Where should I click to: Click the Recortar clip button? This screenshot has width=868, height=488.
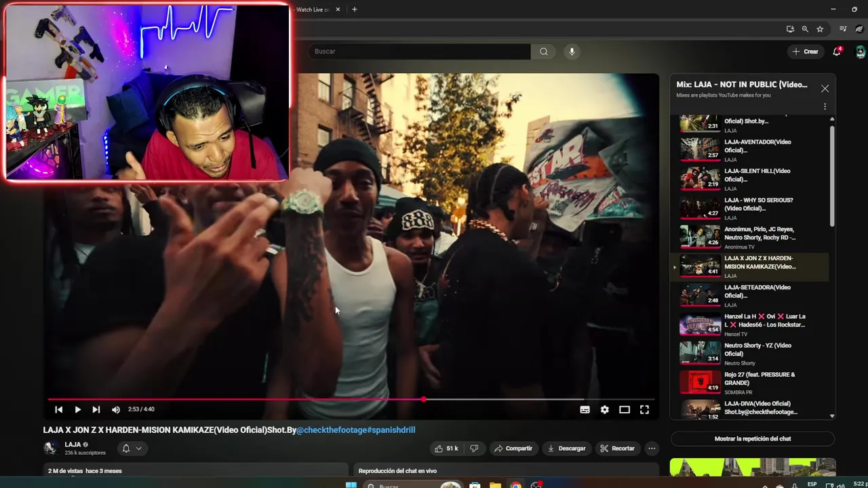click(617, 448)
